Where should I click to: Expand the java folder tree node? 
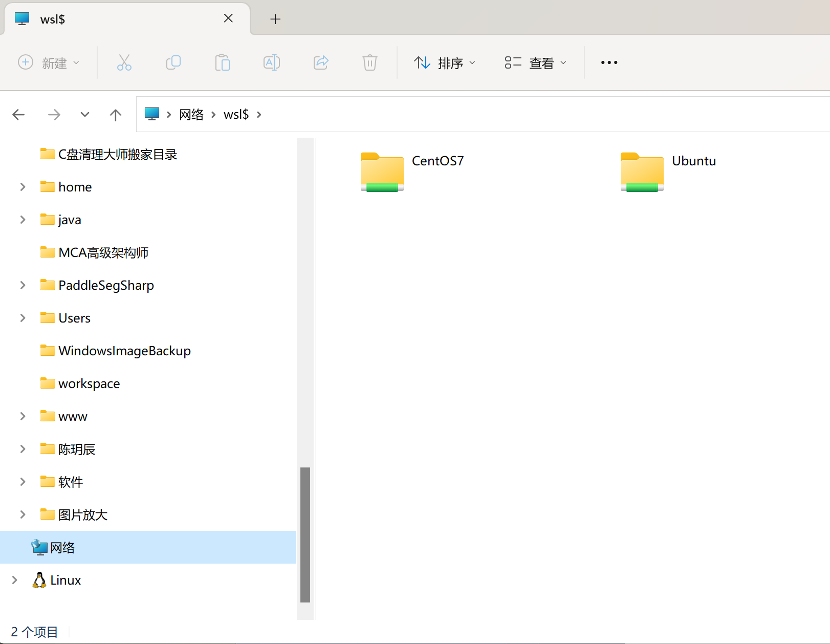23,220
